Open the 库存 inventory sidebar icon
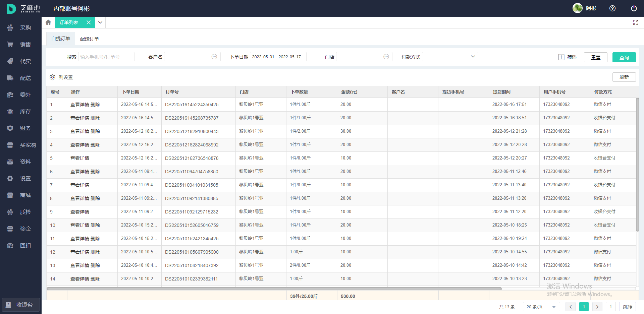The width and height of the screenshot is (644, 314). [x=10, y=112]
